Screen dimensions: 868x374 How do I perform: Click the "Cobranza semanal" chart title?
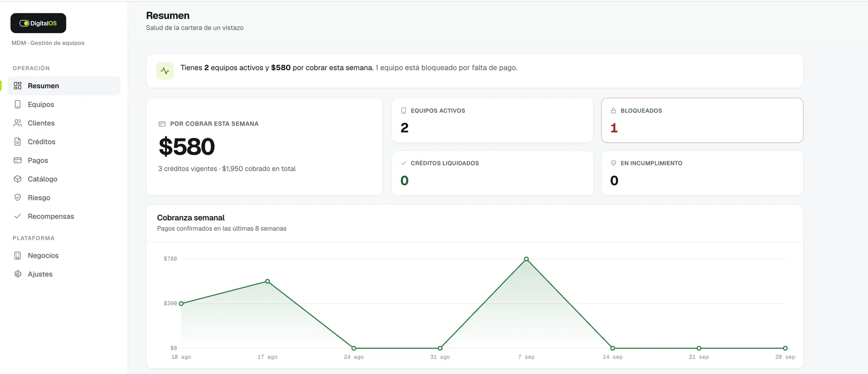191,218
